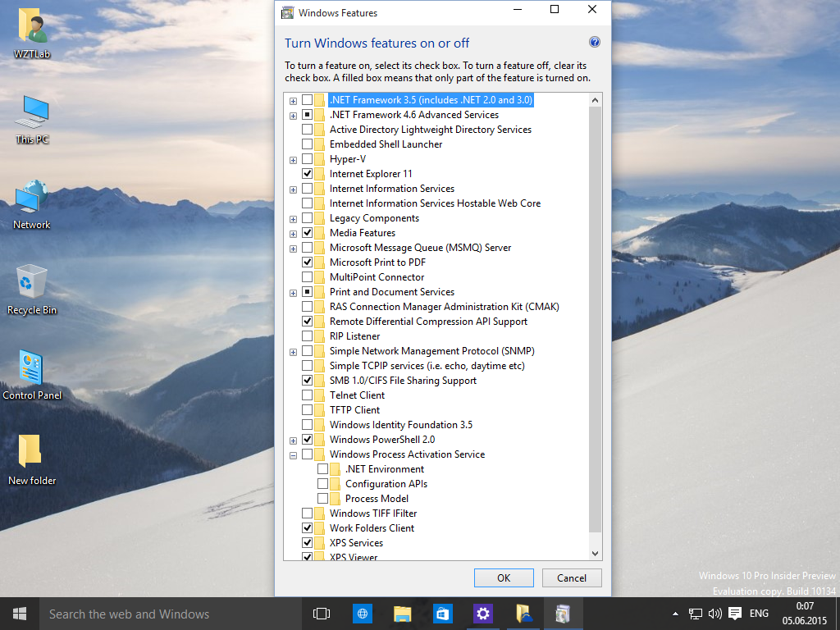Click the ENG language indicator
840x630 pixels.
pyautogui.click(x=759, y=614)
